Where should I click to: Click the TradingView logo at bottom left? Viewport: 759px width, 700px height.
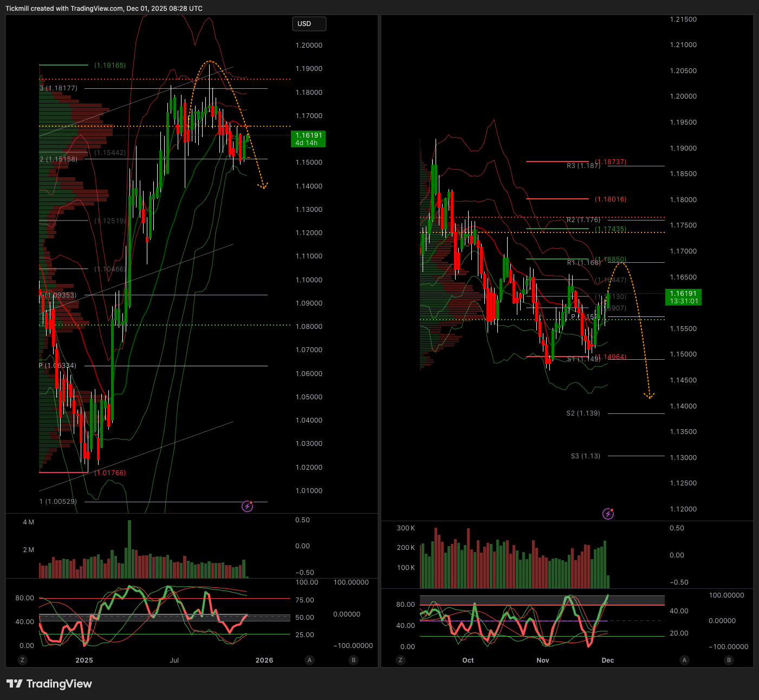[x=49, y=684]
